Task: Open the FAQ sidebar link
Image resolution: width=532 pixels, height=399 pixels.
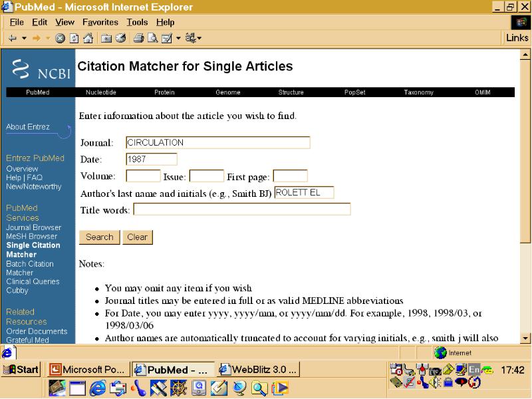Action: [35, 178]
